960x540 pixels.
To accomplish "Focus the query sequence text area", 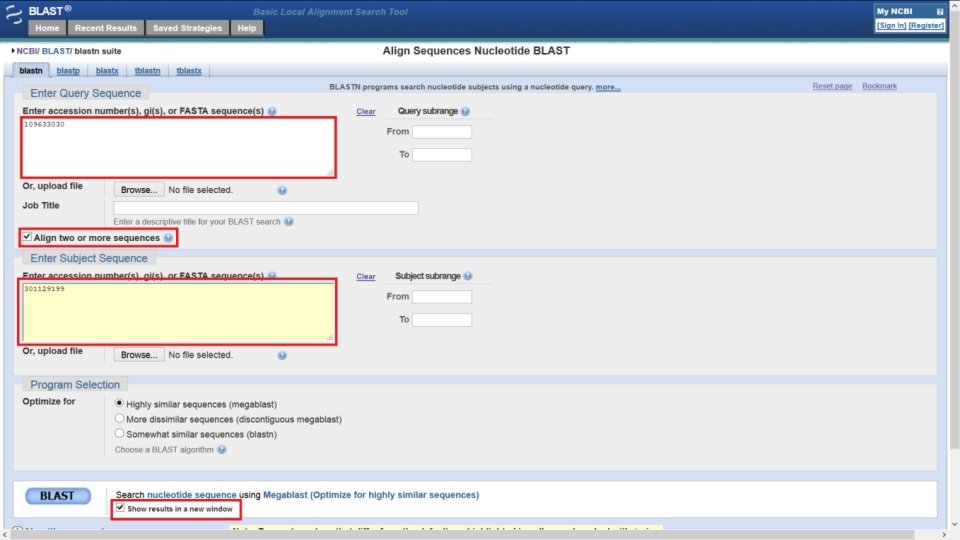I will (178, 148).
